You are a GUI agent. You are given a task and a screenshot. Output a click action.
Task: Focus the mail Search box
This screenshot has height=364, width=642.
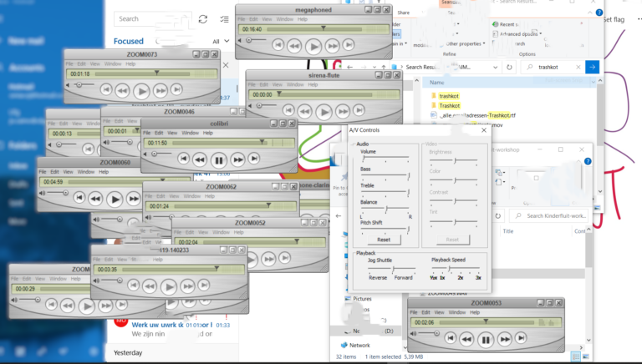click(152, 19)
